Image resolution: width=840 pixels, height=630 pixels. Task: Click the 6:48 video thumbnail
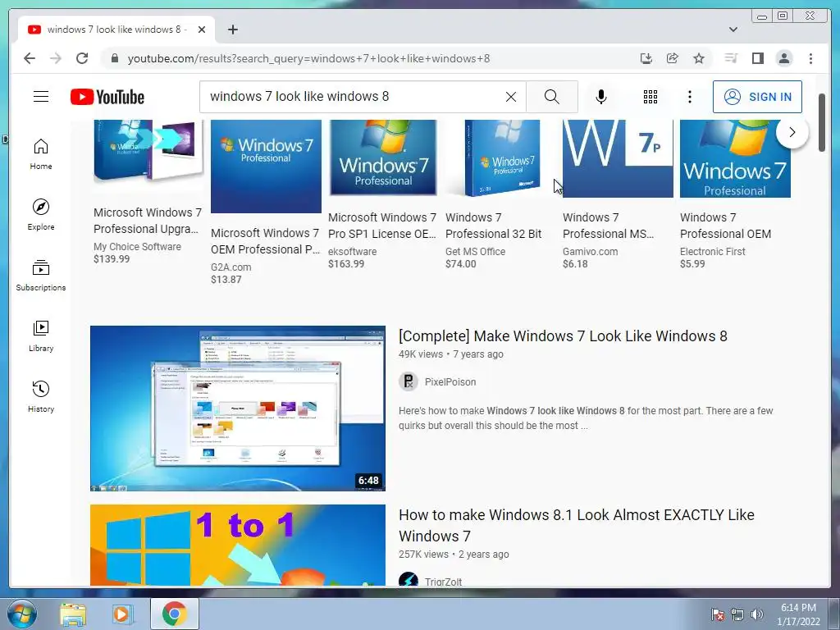(x=237, y=409)
